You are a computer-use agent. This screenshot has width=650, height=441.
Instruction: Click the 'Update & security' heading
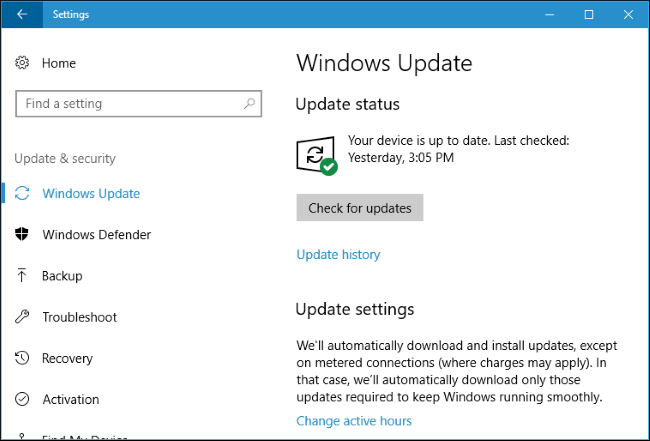click(65, 158)
